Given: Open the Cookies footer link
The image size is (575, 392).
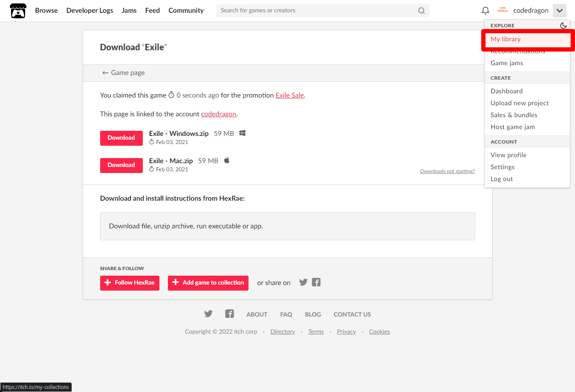Looking at the screenshot, I should pos(379,331).
